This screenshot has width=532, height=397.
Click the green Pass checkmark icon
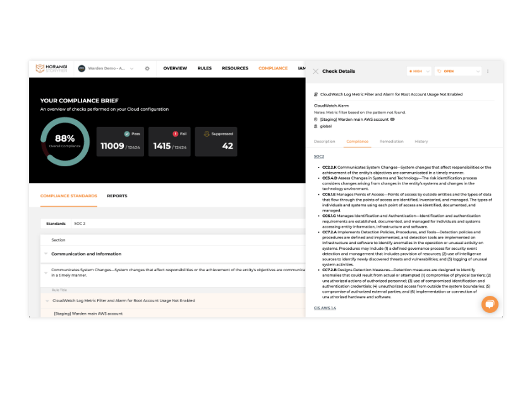127,134
